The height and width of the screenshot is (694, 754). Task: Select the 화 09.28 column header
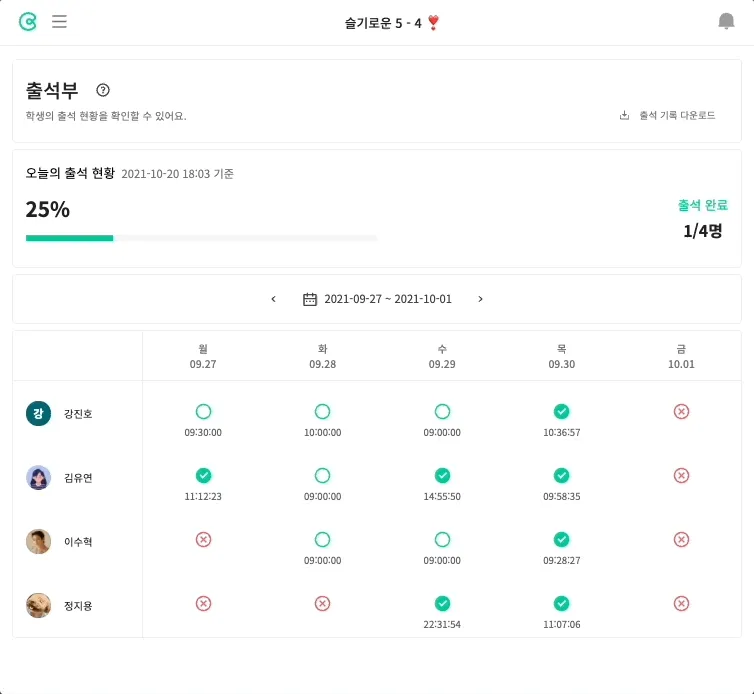pyautogui.click(x=322, y=356)
